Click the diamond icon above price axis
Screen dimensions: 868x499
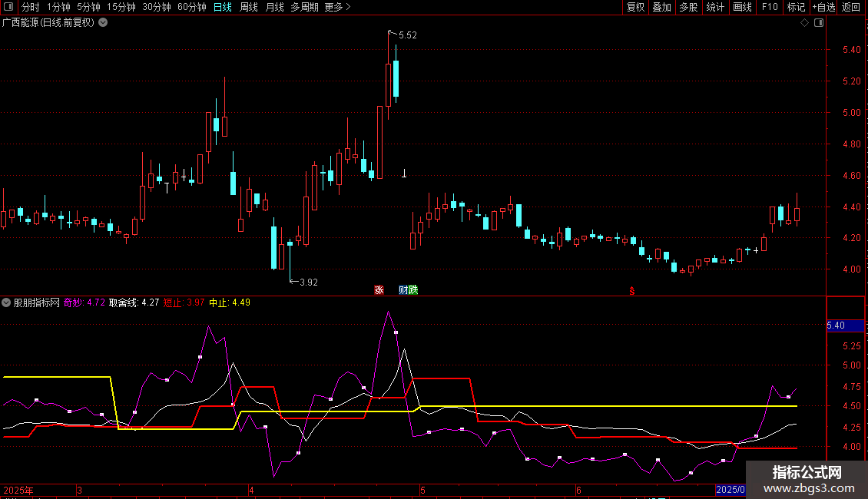pyautogui.click(x=805, y=23)
